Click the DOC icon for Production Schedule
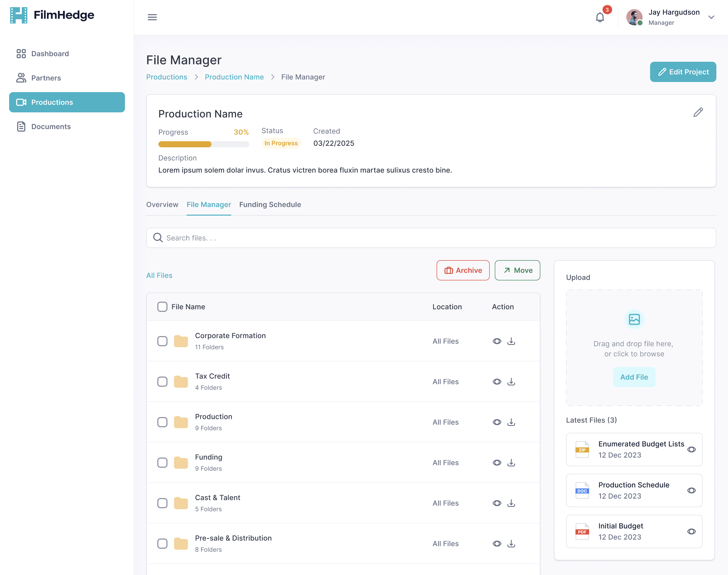 click(582, 490)
